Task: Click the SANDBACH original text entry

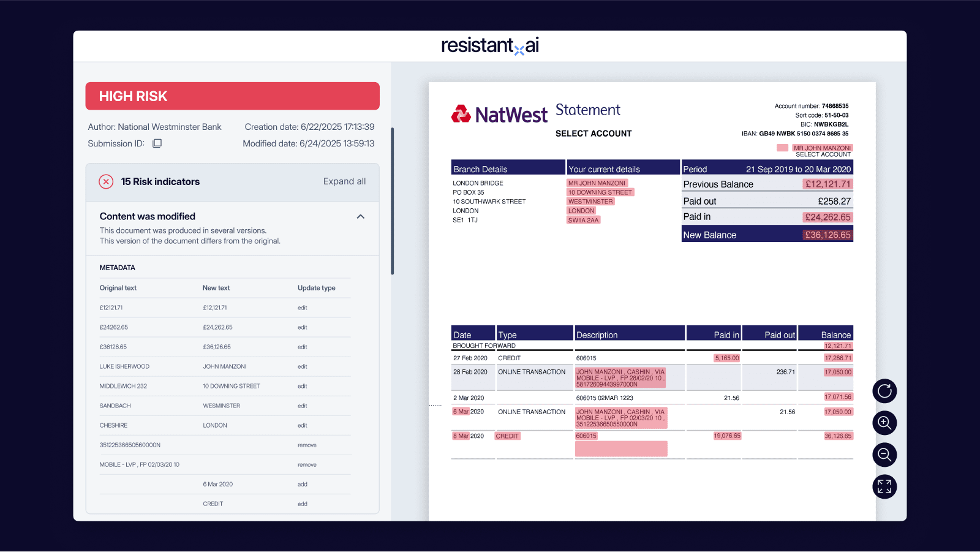Action: 115,406
